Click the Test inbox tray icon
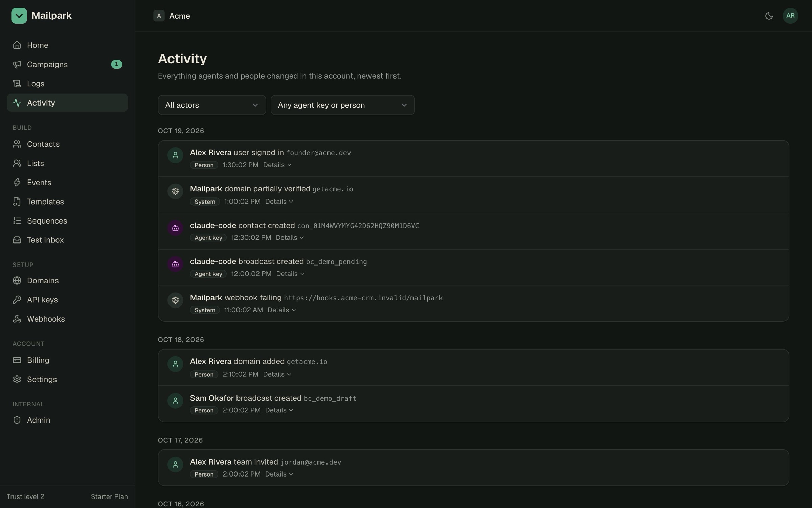The height and width of the screenshot is (508, 812). coord(17,240)
